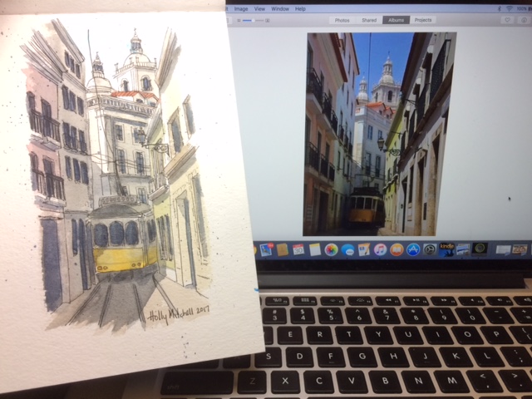The height and width of the screenshot is (399, 532).
Task: Open Messages from the dock
Action: tap(347, 249)
